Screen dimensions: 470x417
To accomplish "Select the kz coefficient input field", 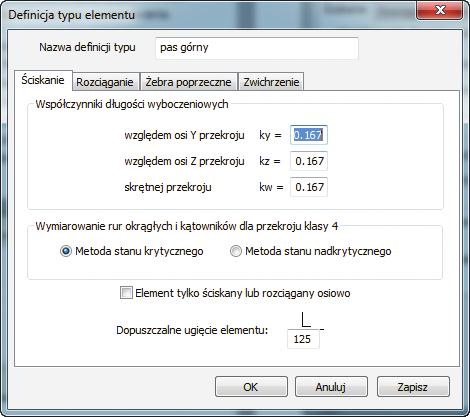I will 309,161.
